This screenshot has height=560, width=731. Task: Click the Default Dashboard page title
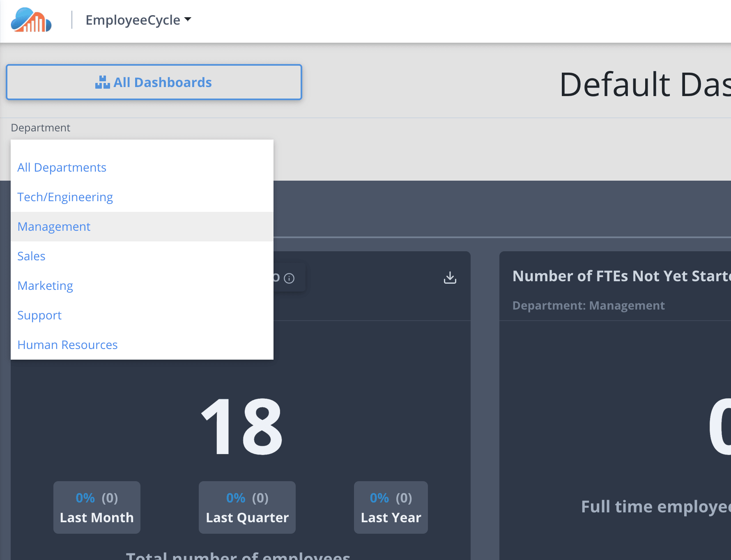point(645,85)
